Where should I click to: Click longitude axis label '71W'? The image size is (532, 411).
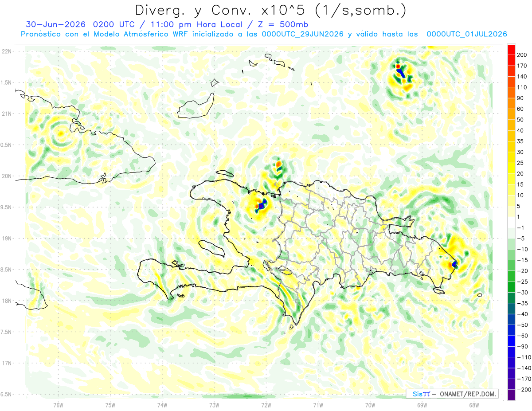point(318,405)
